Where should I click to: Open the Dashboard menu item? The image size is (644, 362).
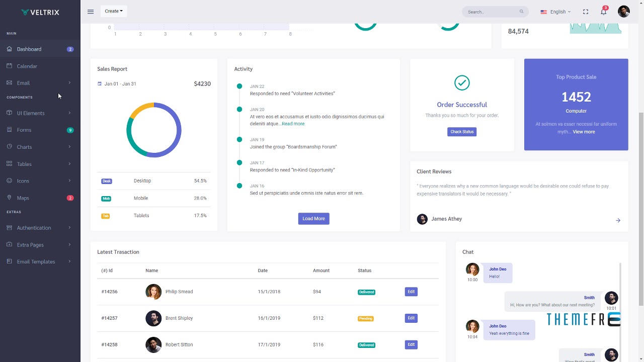coord(40,49)
